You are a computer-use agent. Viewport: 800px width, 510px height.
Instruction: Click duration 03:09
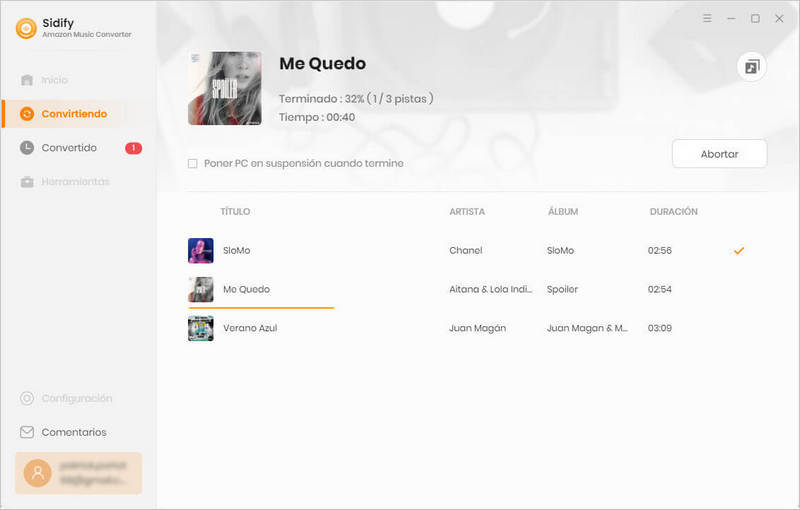coord(660,328)
